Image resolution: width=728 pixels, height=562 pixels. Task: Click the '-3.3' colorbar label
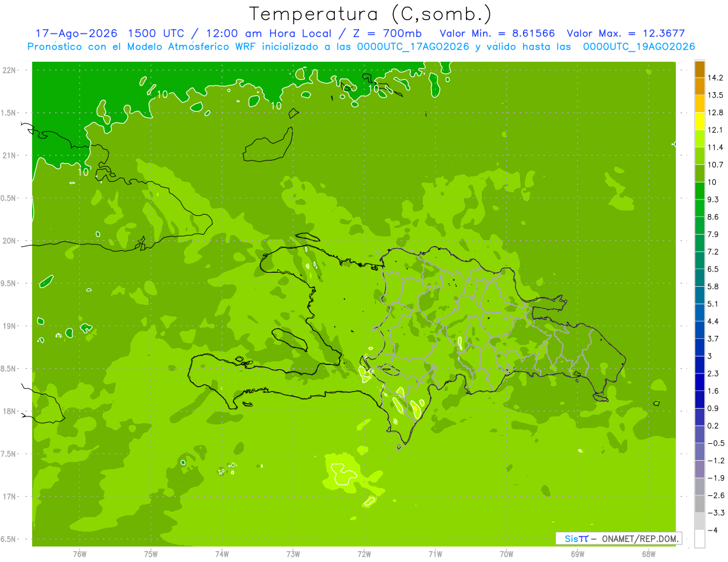pos(716,513)
